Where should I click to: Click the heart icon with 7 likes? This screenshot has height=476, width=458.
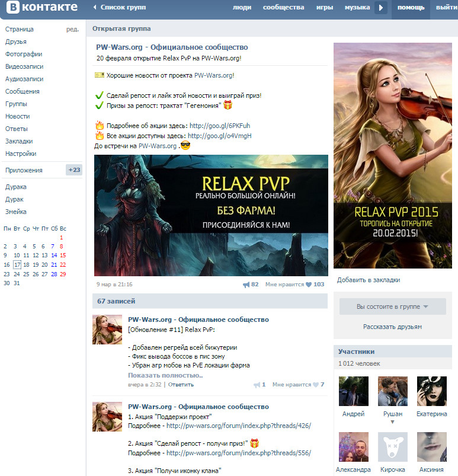[x=316, y=385]
